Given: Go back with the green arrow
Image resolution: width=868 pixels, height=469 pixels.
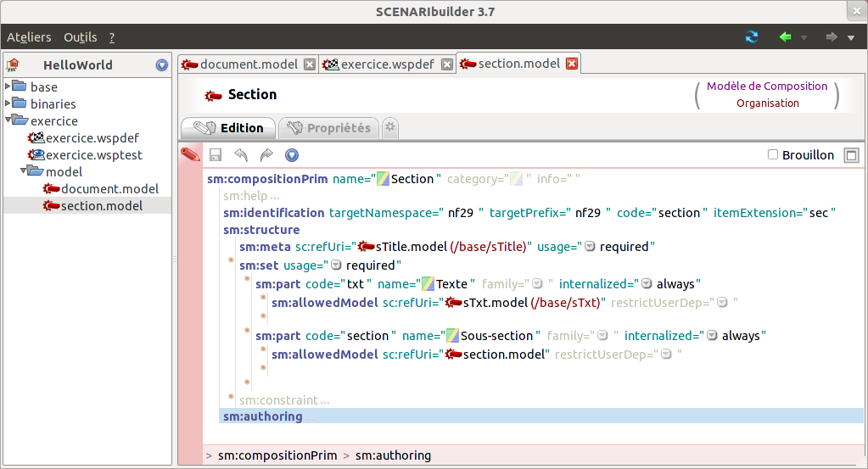Looking at the screenshot, I should coord(785,37).
